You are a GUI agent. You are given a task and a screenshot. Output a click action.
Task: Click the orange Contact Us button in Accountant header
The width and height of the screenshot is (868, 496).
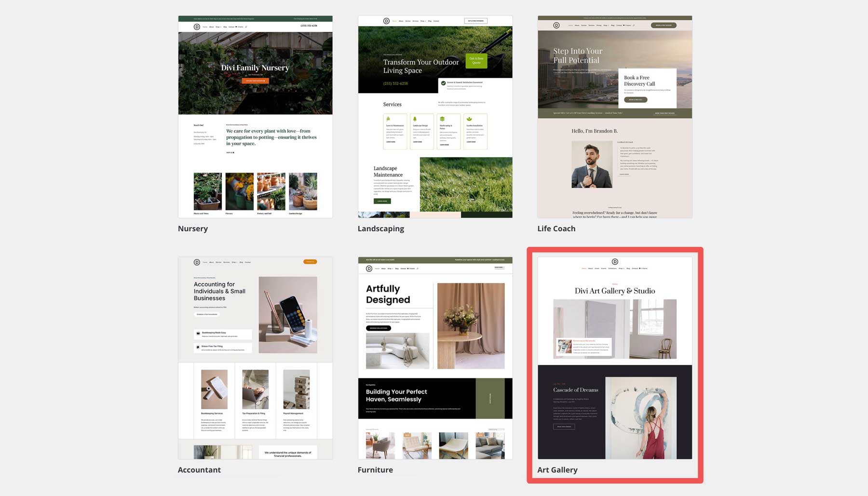(x=310, y=262)
